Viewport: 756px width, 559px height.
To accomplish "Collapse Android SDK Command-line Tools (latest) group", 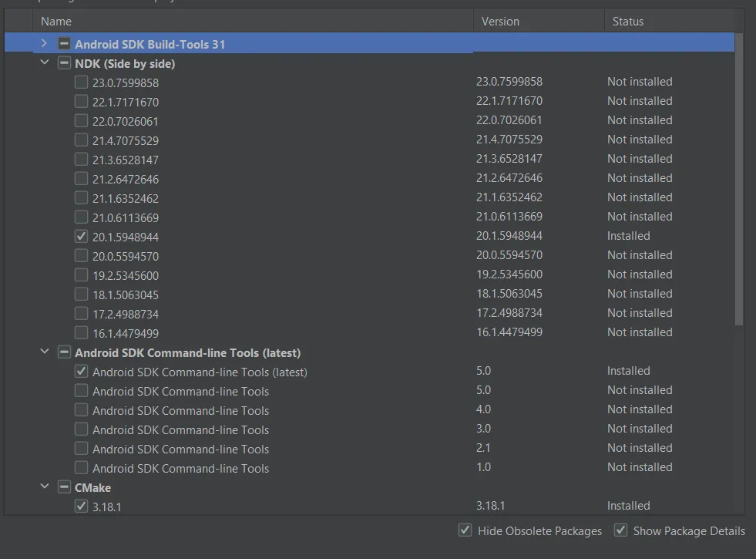I will click(45, 352).
